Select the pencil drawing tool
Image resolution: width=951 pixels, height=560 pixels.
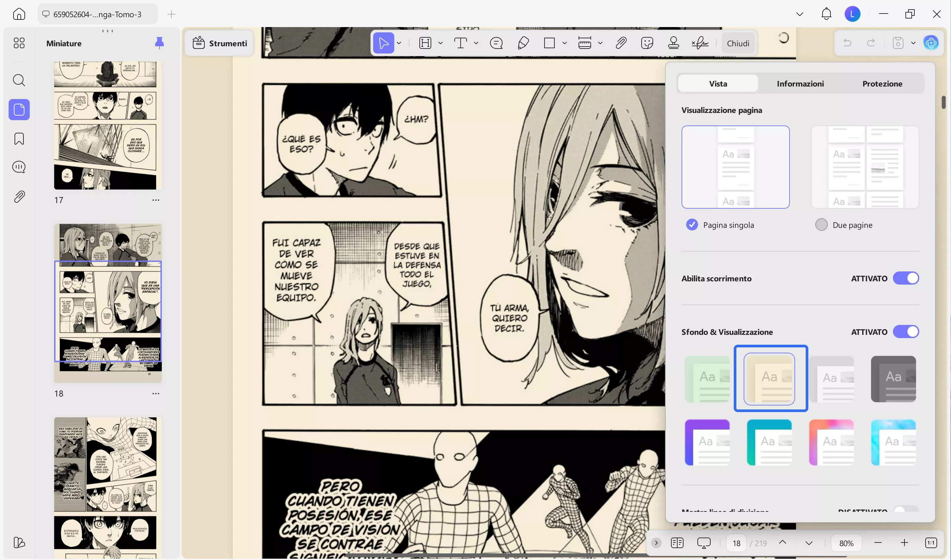tap(523, 43)
